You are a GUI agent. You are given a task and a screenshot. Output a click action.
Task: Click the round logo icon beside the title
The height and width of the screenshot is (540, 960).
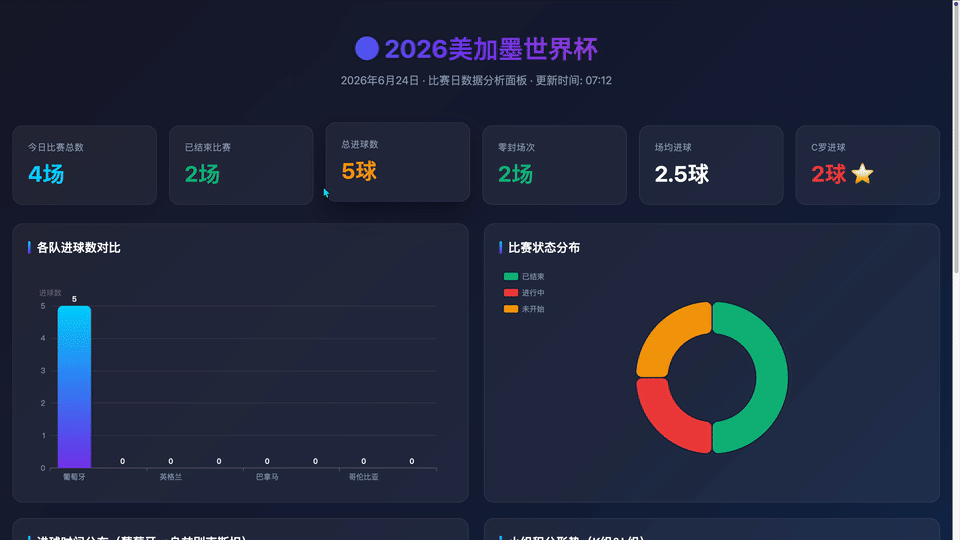coord(367,48)
